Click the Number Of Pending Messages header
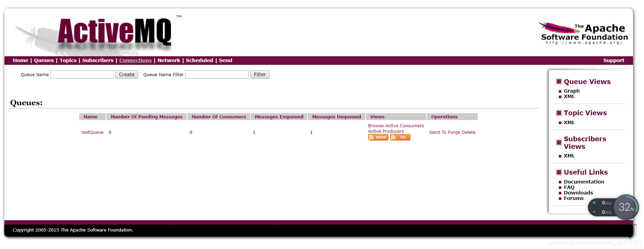Viewport: 644px width, 249px height. point(147,117)
